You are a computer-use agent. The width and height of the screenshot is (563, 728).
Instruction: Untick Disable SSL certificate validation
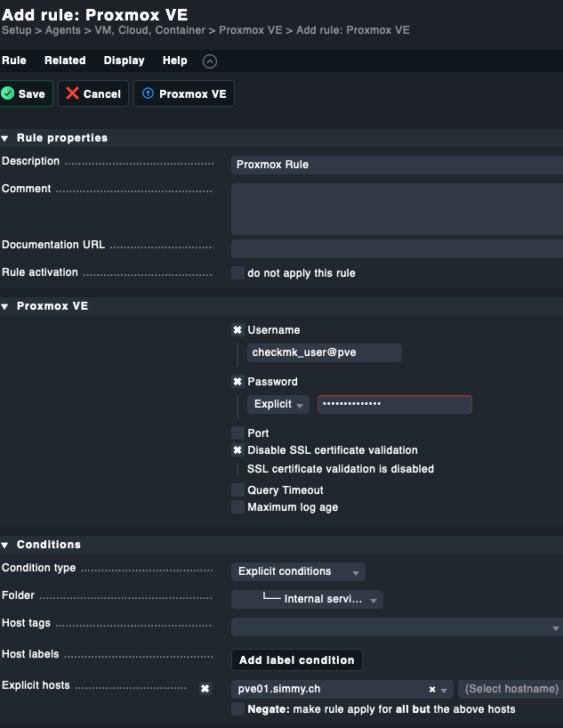pos(237,450)
